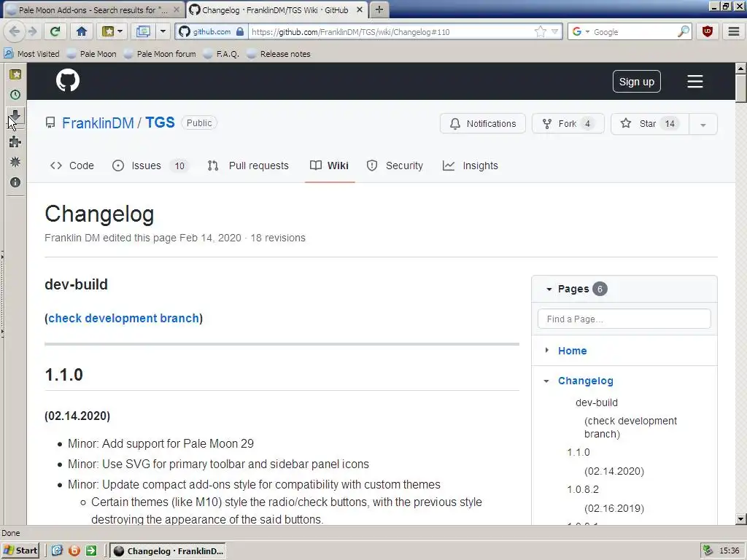Open the FranklinDM owner link
Image resolution: width=747 pixels, height=560 pixels.
click(98, 122)
